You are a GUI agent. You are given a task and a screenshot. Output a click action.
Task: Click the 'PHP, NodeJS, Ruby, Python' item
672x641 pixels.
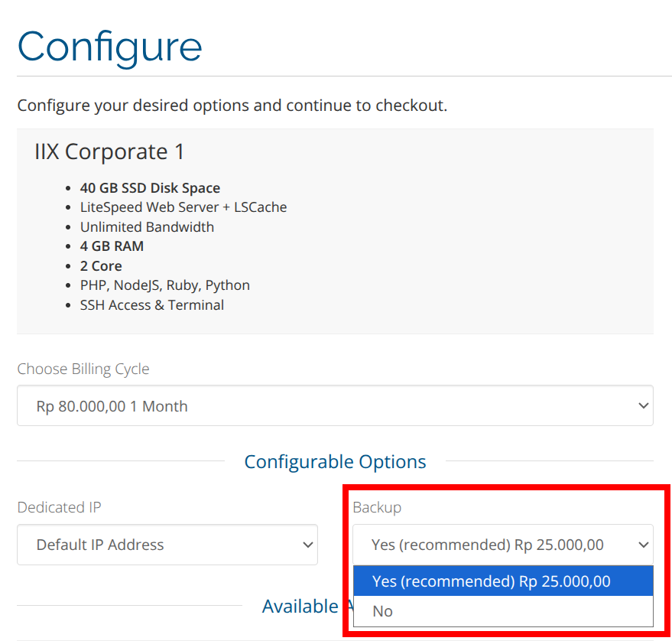pyautogui.click(x=165, y=285)
